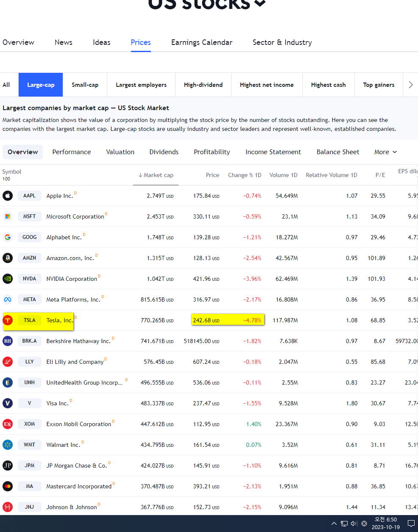This screenshot has height=532, width=418.
Task: Select the Largest employers filter
Action: point(141,85)
